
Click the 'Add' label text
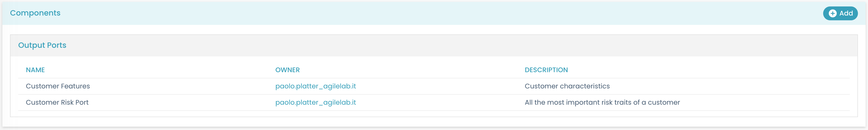click(x=846, y=13)
